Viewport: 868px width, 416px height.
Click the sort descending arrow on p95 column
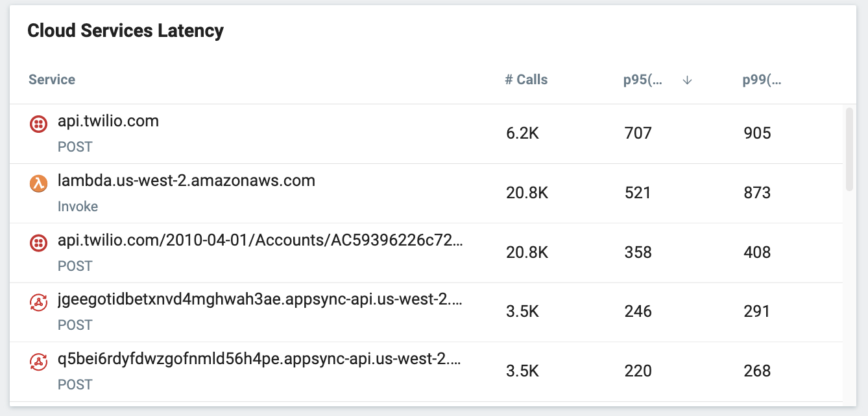pos(688,80)
